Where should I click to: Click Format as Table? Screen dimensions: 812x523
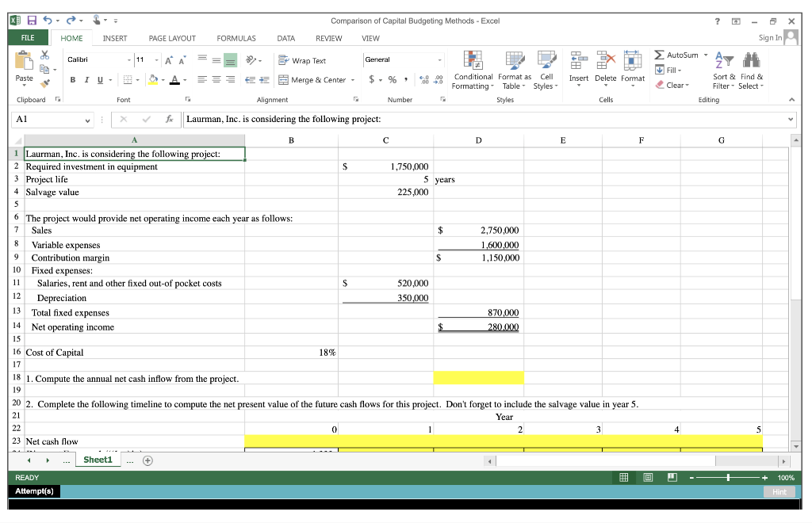click(514, 71)
